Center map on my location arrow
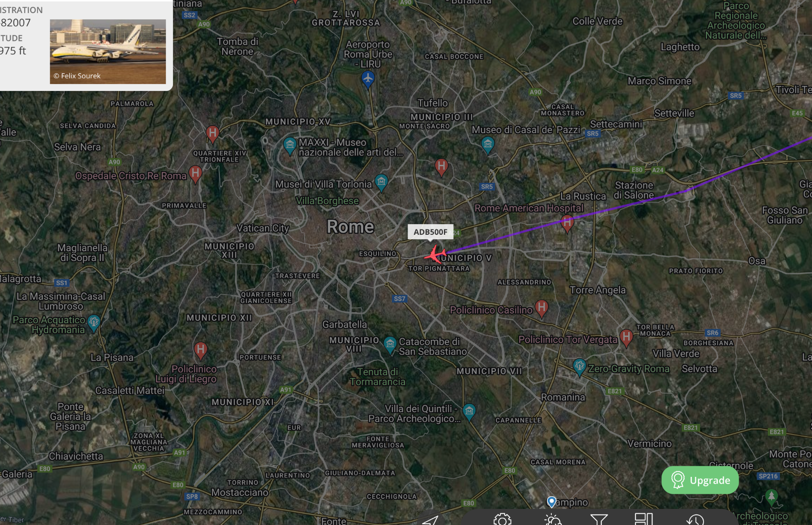The width and height of the screenshot is (812, 525). (430, 520)
